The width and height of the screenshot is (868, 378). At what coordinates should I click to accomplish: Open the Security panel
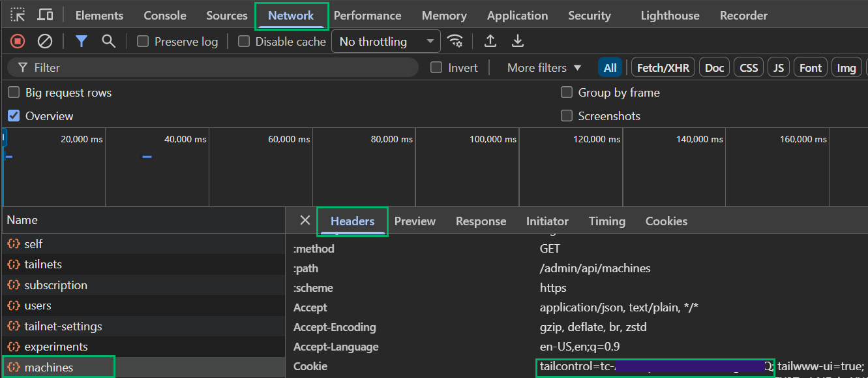590,15
